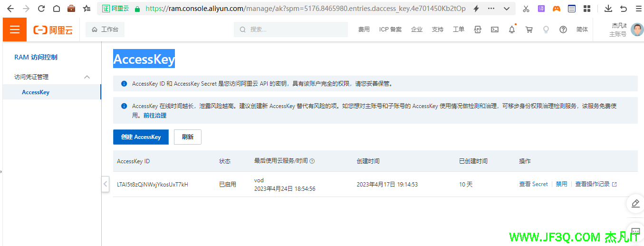Click the lightbulb icon in header
This screenshot has width=644, height=246.
tap(546, 30)
